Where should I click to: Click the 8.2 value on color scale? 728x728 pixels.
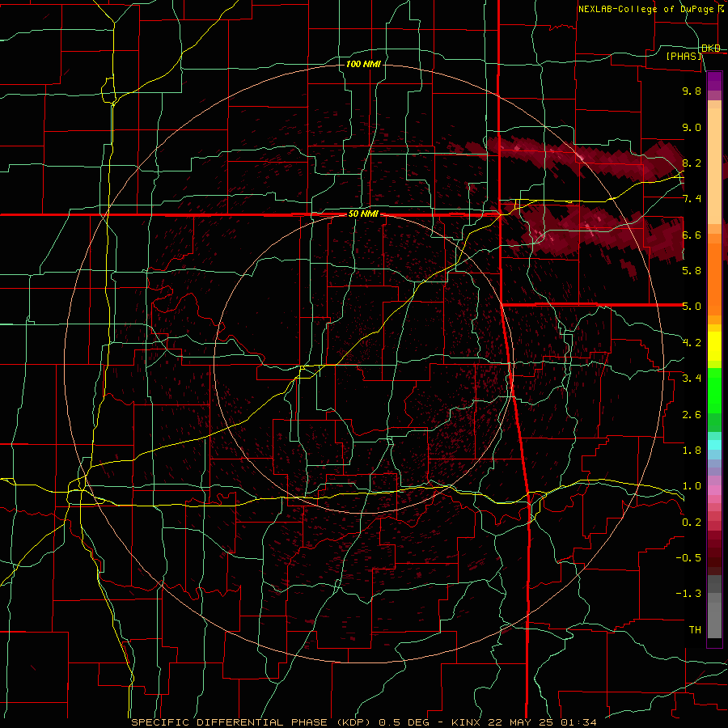(x=692, y=163)
